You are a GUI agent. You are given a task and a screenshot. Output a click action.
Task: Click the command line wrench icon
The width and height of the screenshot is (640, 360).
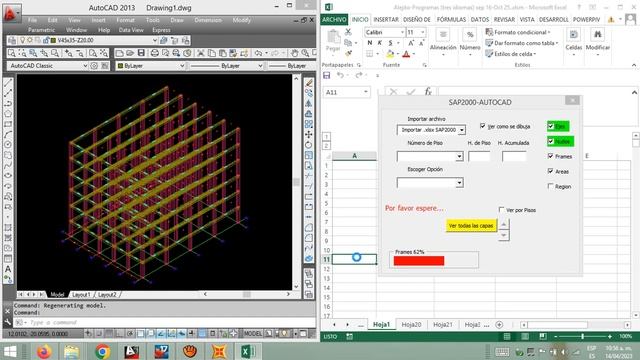7,322
